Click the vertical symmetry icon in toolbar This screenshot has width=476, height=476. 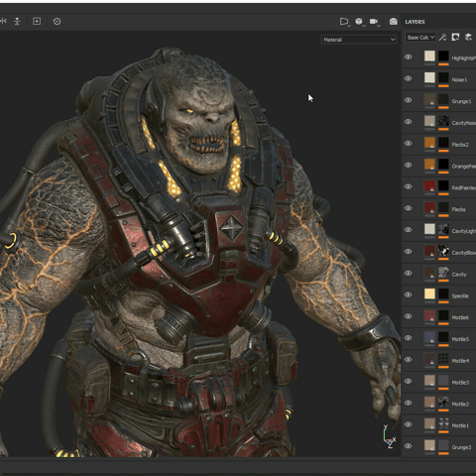(x=17, y=22)
